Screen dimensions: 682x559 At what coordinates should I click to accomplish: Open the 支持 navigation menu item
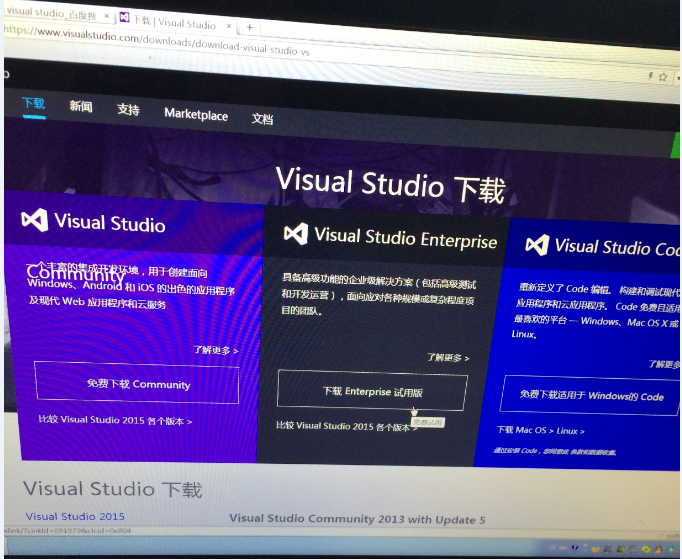click(x=128, y=110)
